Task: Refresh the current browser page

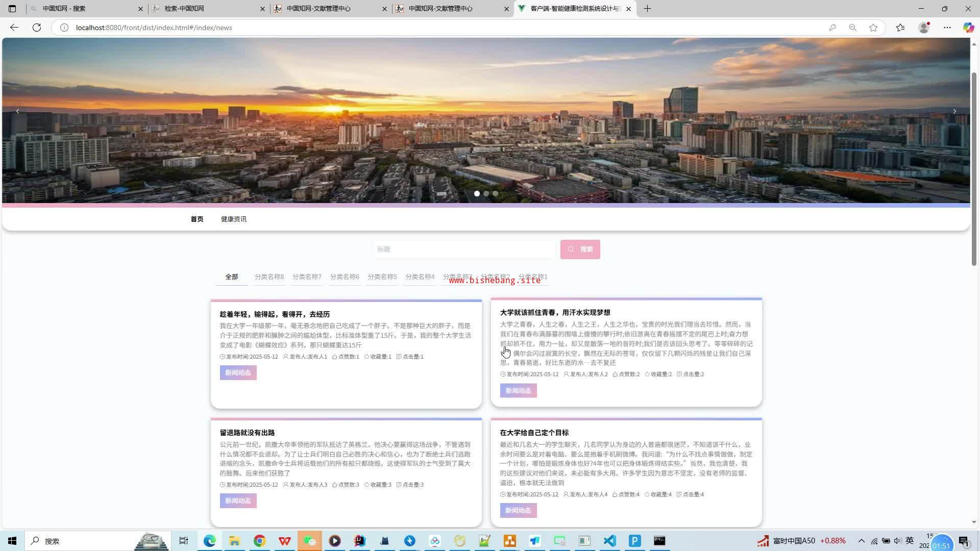Action: (37, 28)
